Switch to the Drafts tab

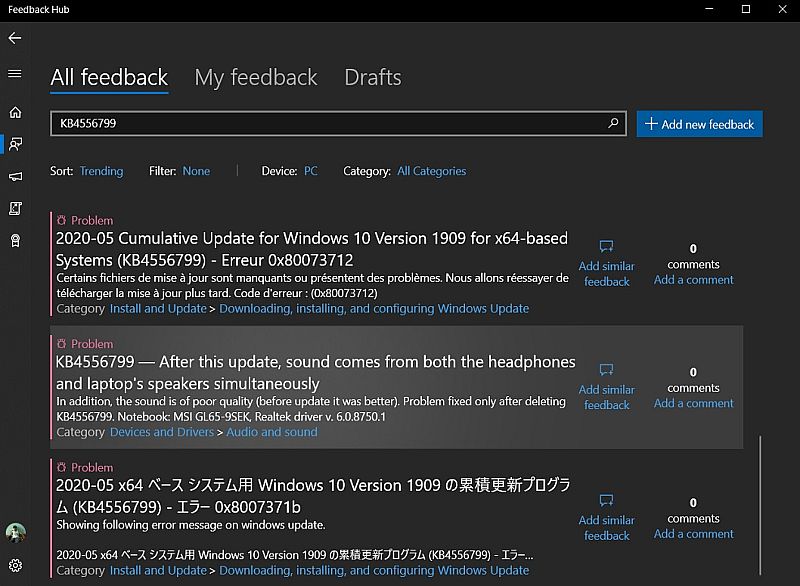pos(372,77)
